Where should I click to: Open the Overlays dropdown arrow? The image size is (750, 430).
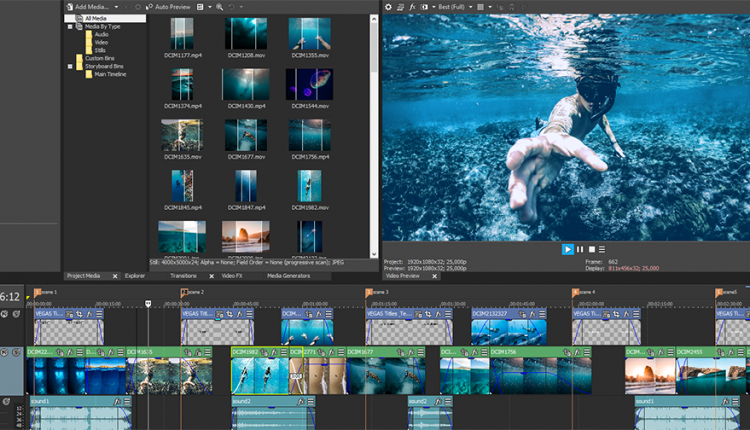coord(490,7)
